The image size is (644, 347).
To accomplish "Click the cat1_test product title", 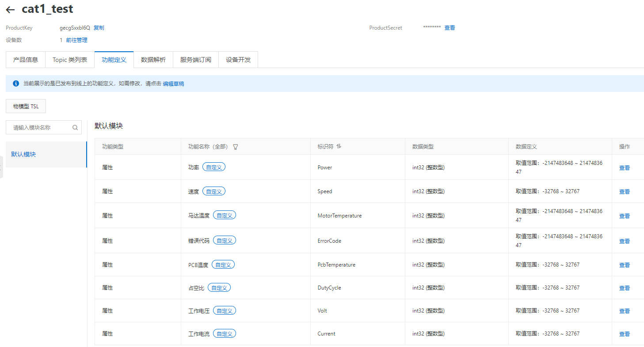I will click(47, 9).
